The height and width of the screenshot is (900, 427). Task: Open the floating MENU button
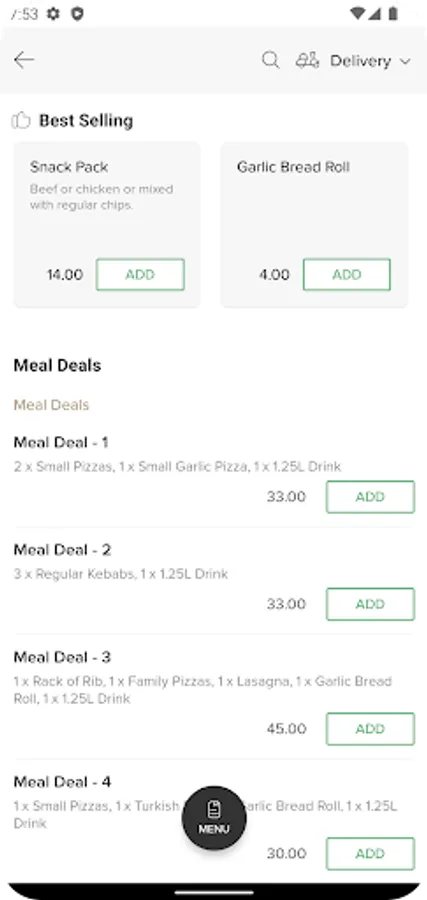214,818
